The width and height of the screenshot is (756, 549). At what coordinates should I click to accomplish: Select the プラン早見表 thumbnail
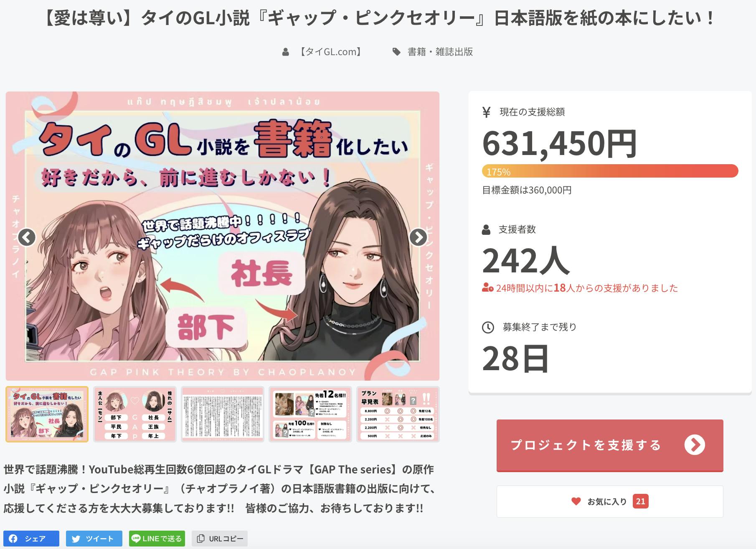coord(398,414)
